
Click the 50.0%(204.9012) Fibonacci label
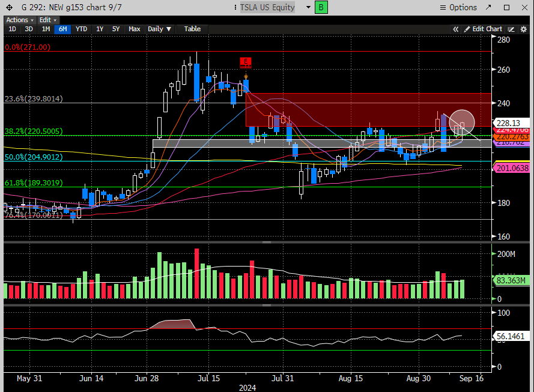tap(34, 157)
